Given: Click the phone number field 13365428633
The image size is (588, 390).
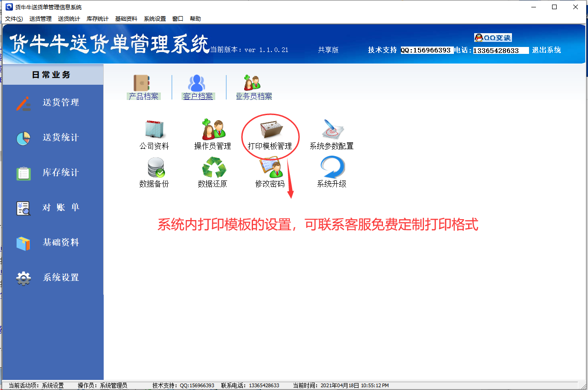Looking at the screenshot, I should 500,51.
